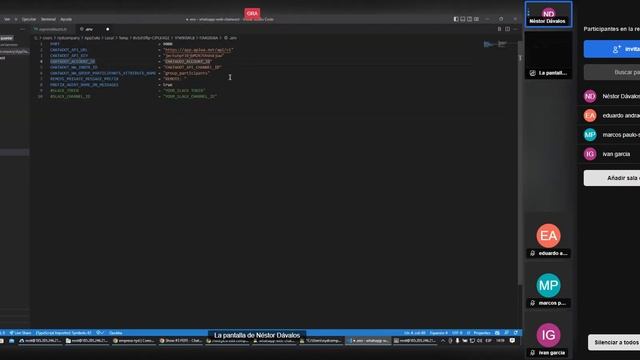Viewport: 640px width, 360px height.
Task: Click muted microphone icon on marcos tile
Action: click(533, 303)
